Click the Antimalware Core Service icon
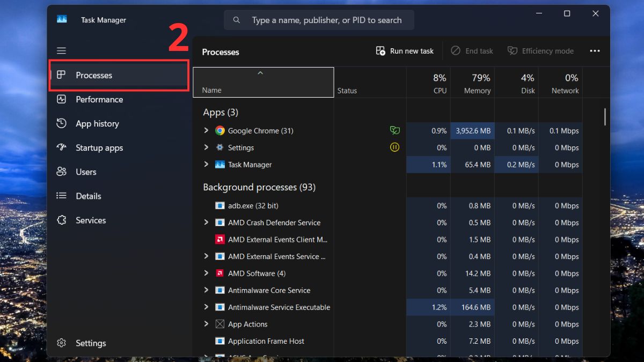This screenshot has height=362, width=644. click(219, 290)
